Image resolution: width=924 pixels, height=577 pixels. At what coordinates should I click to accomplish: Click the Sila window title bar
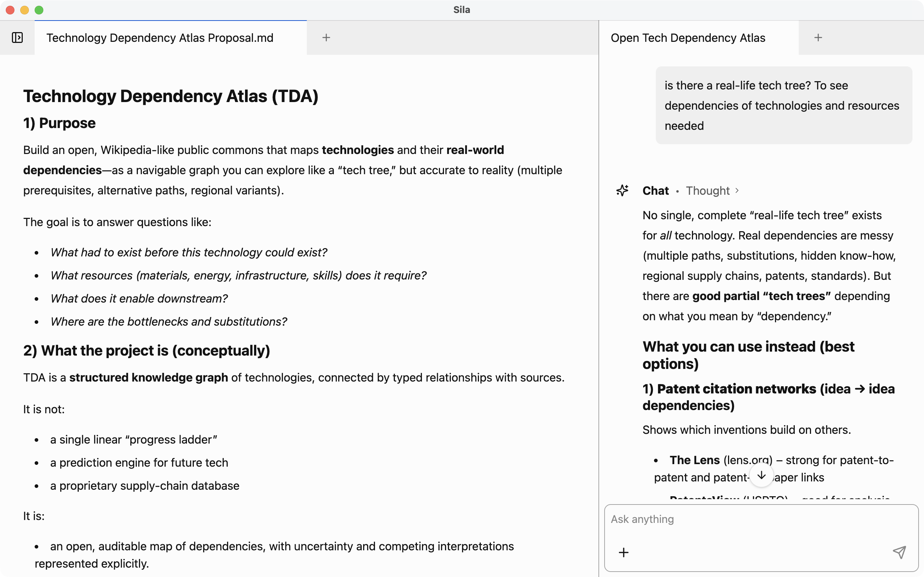point(461,10)
